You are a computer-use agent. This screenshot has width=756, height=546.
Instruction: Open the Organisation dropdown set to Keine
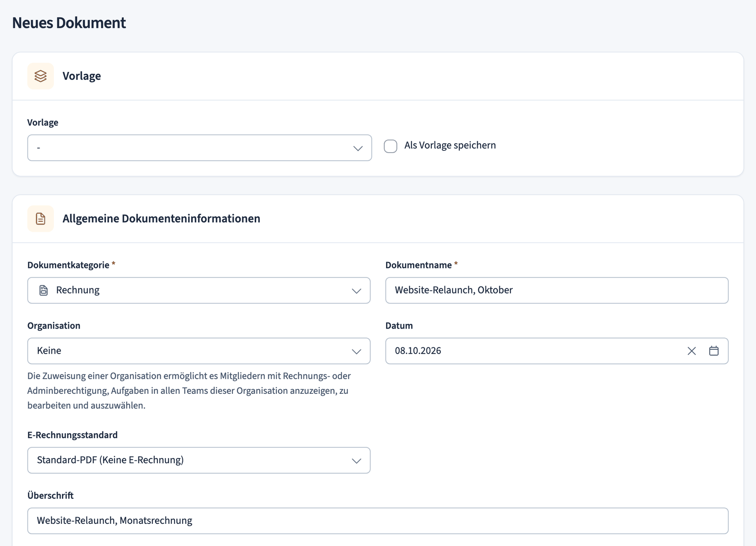tap(199, 351)
